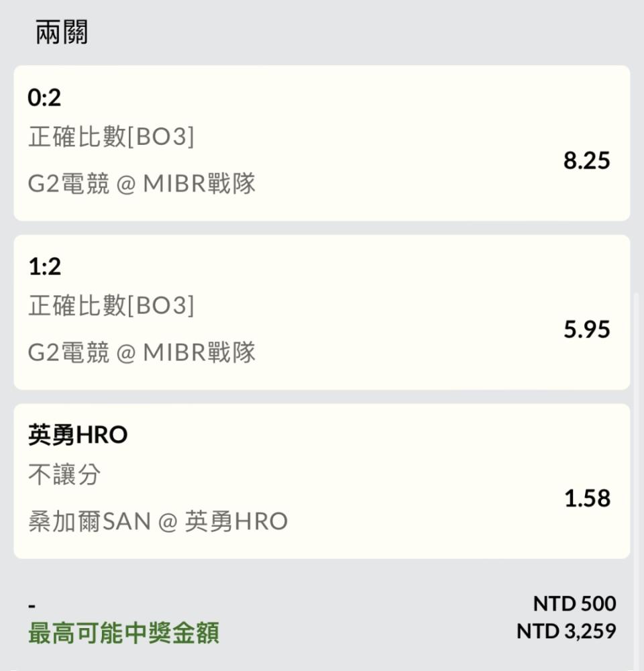Click G2電競 @ MIBR戰隊 in first card
Viewport: 644px width, 671px height.
click(142, 184)
